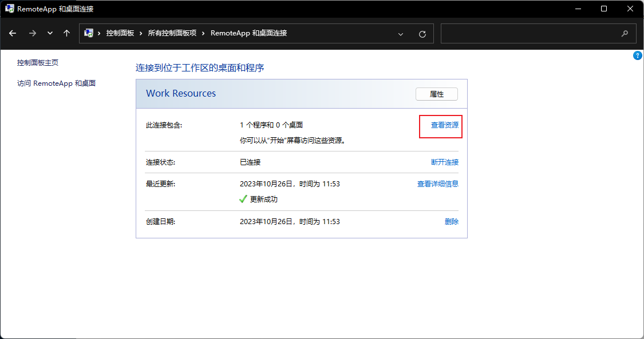Screen dimensions: 644x339
Task: Go up one level with up arrow
Action: [66, 33]
